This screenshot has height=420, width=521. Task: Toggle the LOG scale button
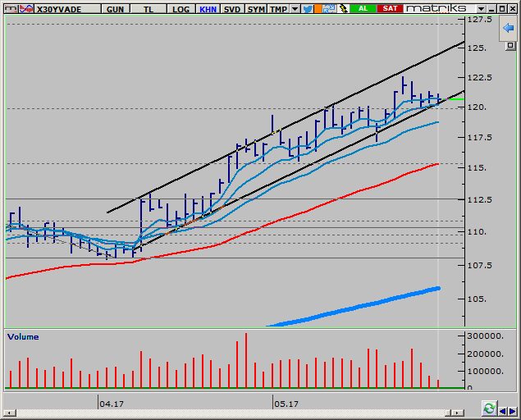(x=180, y=8)
